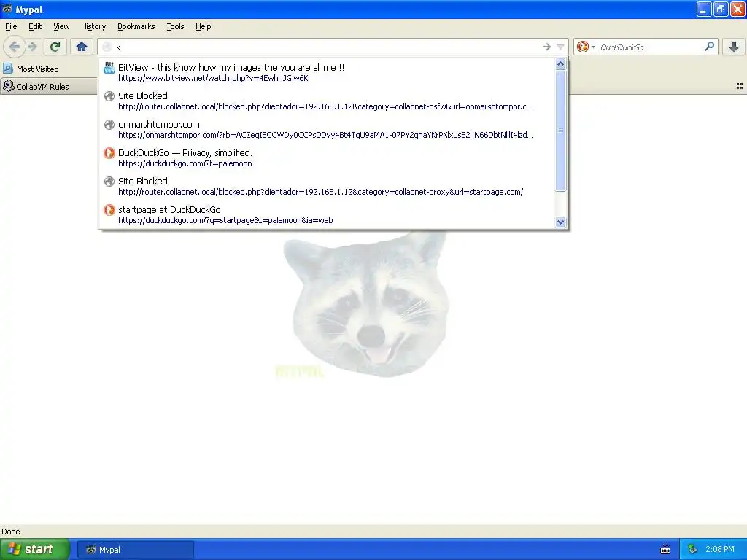Viewport: 747px width, 560px height.
Task: Click the DuckDuckGo Privacy simplified favicon
Action: tap(109, 153)
